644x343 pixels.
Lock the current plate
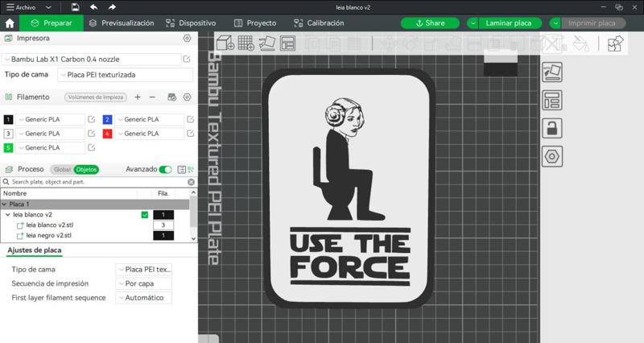pos(552,128)
